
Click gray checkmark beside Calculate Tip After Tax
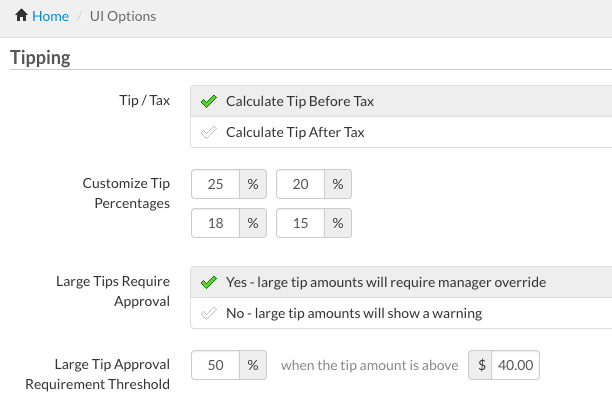pos(209,132)
